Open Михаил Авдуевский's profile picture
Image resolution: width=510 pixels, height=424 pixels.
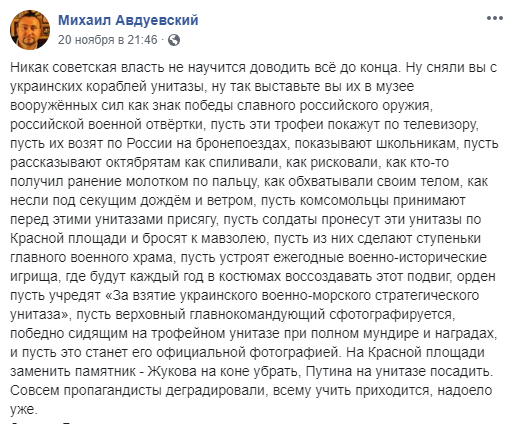tap(30, 30)
